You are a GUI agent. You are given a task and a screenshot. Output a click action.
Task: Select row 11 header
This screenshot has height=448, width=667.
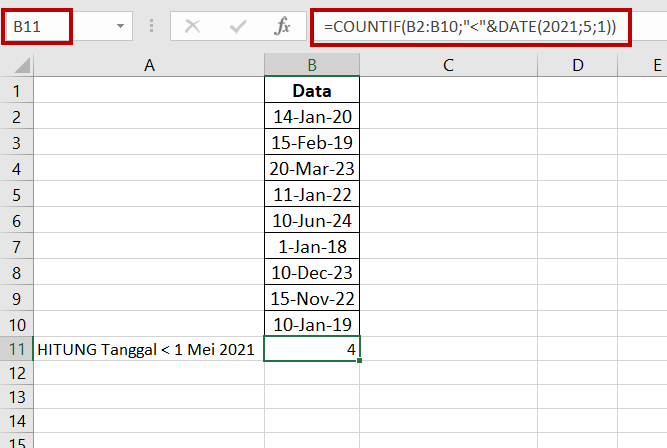(16, 349)
